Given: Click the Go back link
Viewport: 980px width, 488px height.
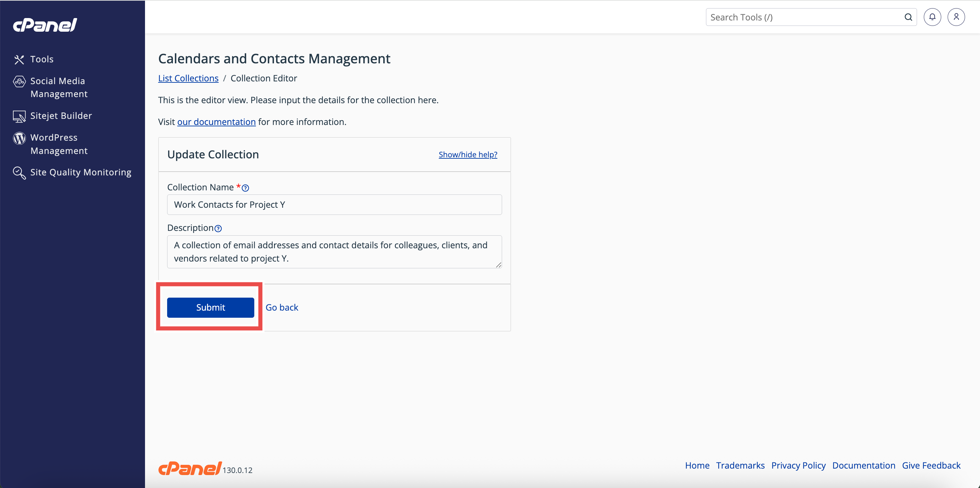Looking at the screenshot, I should tap(282, 307).
